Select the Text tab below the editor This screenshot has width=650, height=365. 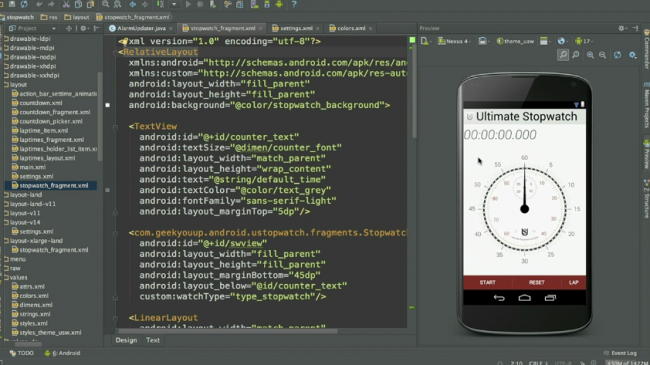point(153,340)
